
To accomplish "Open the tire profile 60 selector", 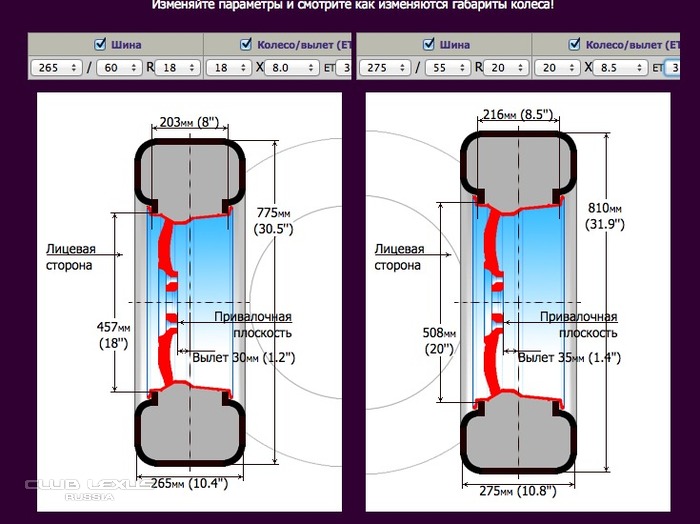I will [x=120, y=68].
